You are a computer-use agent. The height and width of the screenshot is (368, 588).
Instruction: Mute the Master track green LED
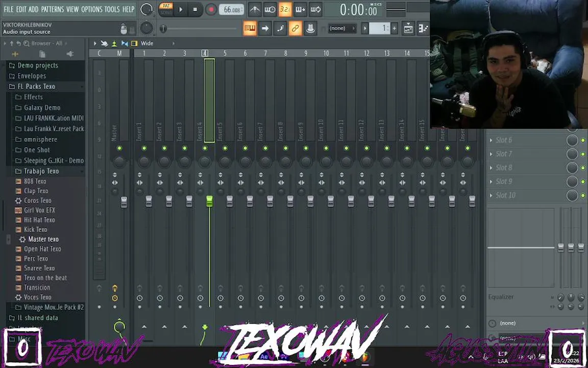coord(119,148)
